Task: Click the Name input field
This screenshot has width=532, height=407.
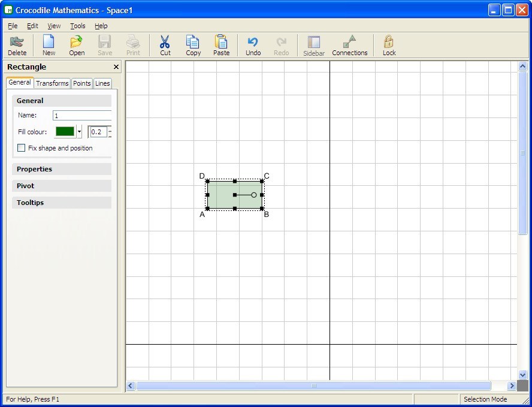Action: (x=82, y=116)
